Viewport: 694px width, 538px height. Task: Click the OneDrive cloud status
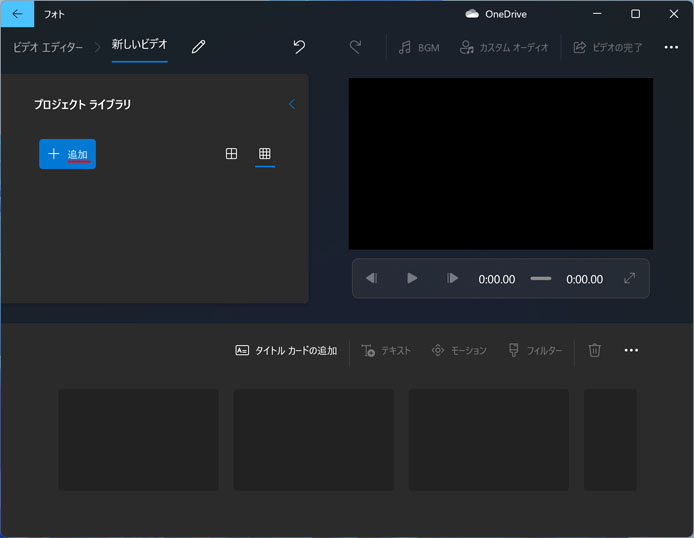[496, 14]
